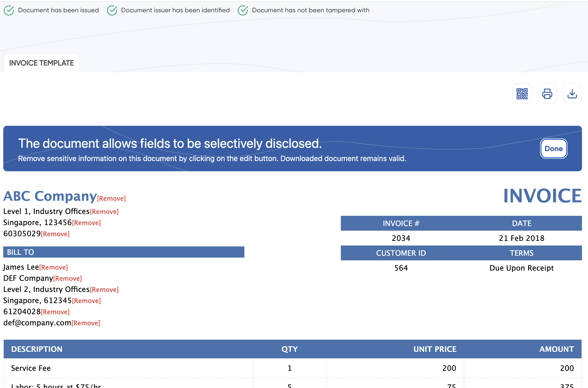Remove Level 1, Industry Offices address

[x=104, y=212]
